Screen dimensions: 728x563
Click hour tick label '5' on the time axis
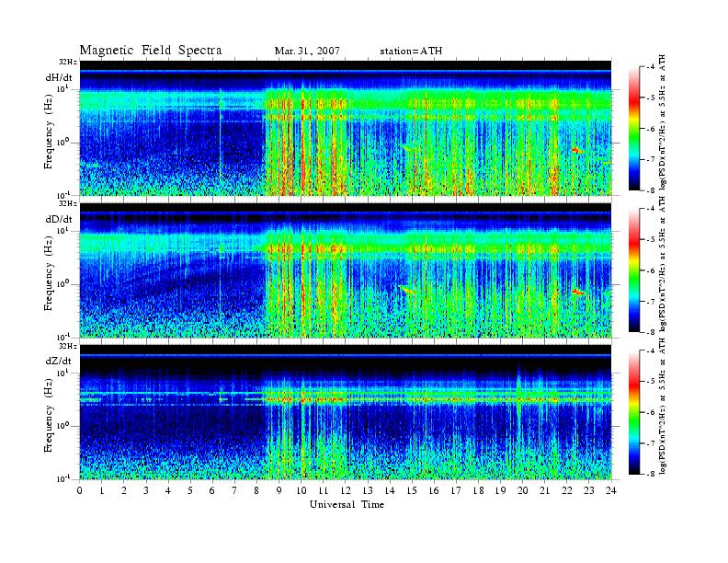190,490
